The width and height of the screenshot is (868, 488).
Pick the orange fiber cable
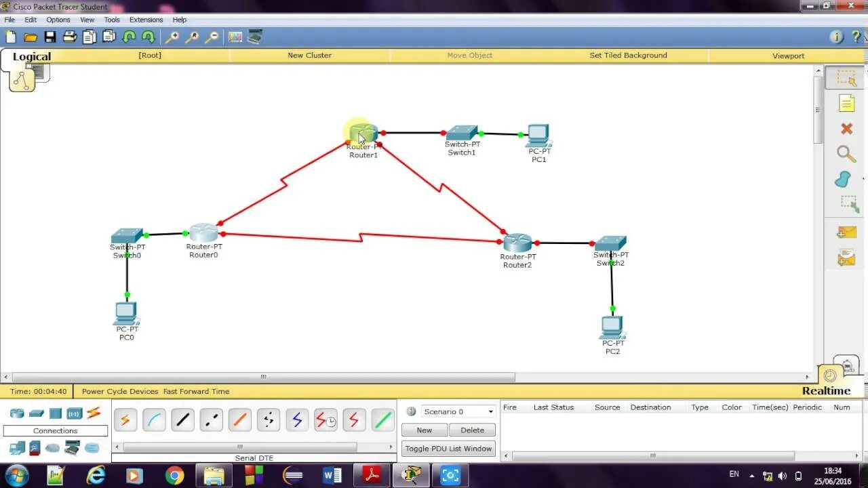tap(239, 420)
